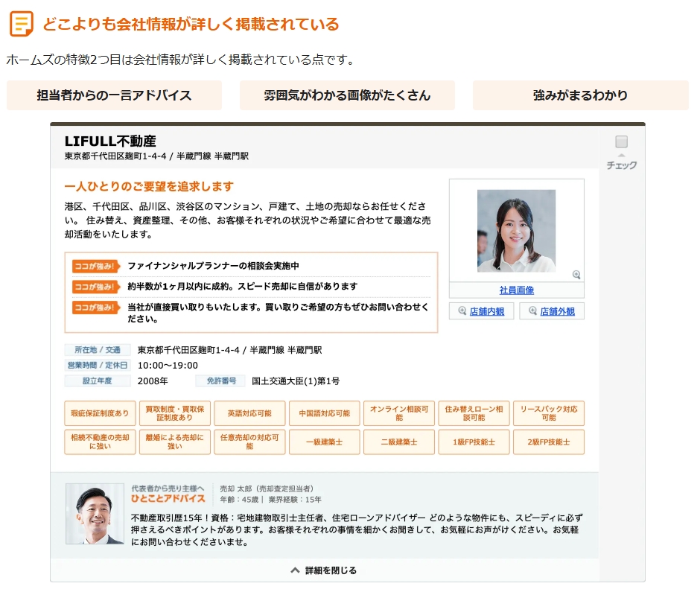Click the 英語対応可能 tag
The image size is (700, 592).
(x=249, y=413)
